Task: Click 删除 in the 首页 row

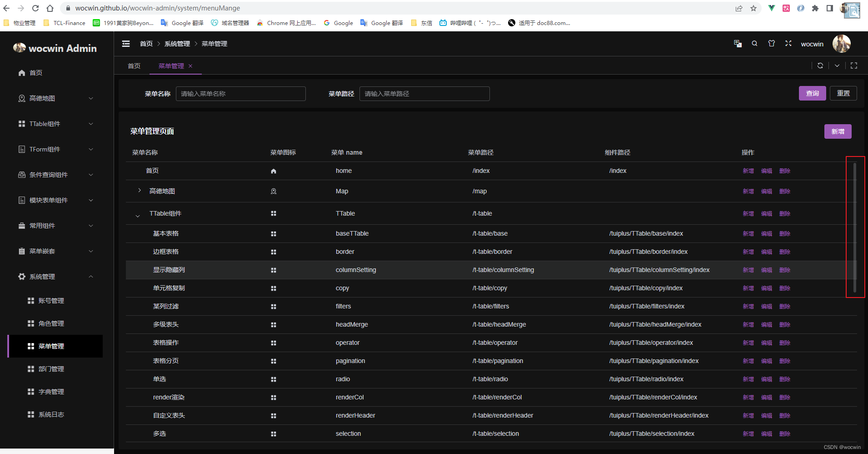Action: click(x=784, y=171)
